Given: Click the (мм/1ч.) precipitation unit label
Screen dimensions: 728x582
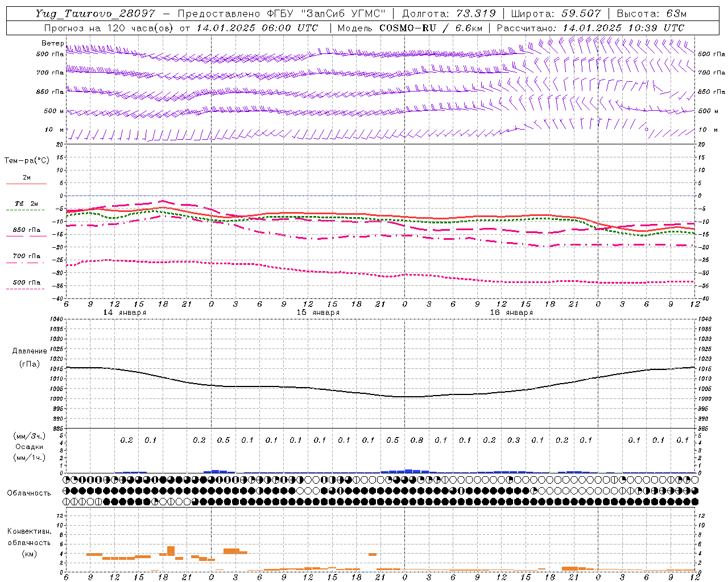Looking at the screenshot, I should [x=30, y=458].
